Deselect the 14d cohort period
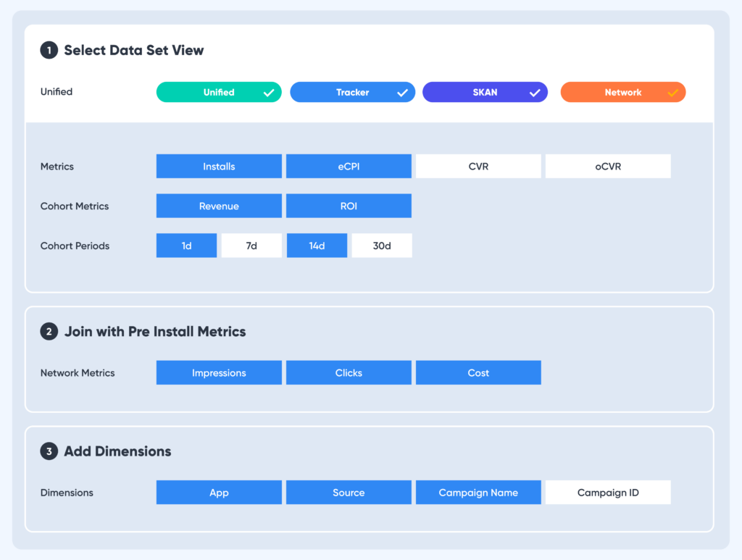742x560 pixels. (317, 246)
